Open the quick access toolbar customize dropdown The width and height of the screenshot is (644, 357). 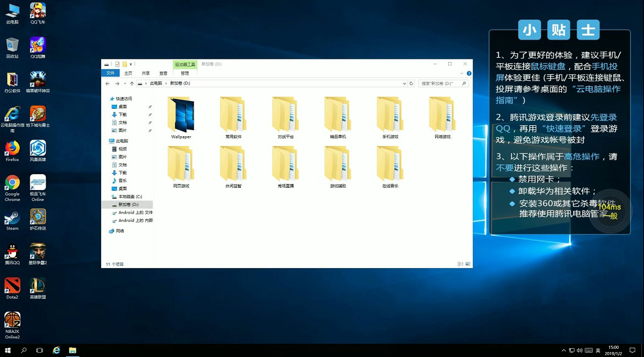tap(131, 64)
